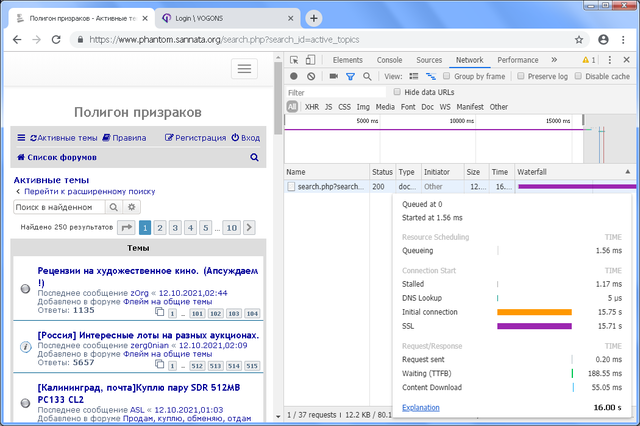
Task: Tick the Hide data URLs checkbox
Action: coord(397,92)
